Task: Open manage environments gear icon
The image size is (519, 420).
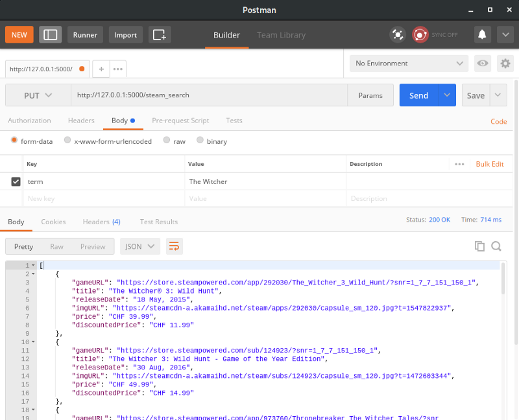Action: click(505, 63)
